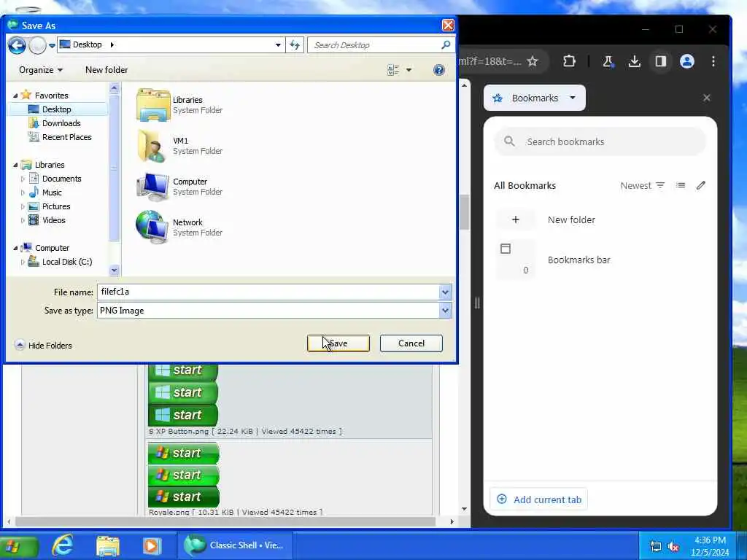Open the Windows Start button
The image size is (747, 560).
click(18, 545)
